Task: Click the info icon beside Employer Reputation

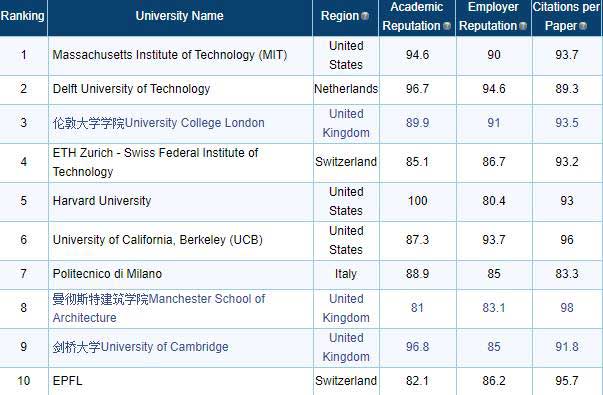Action: 523,26
